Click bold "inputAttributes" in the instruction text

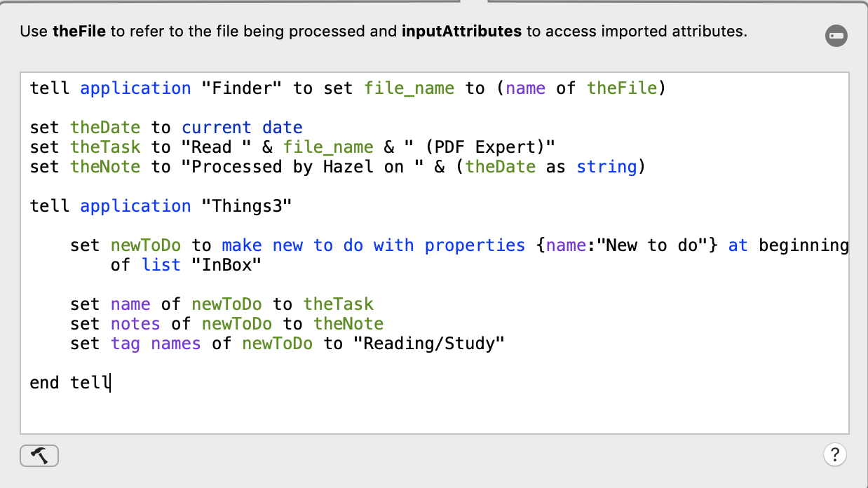coord(461,32)
